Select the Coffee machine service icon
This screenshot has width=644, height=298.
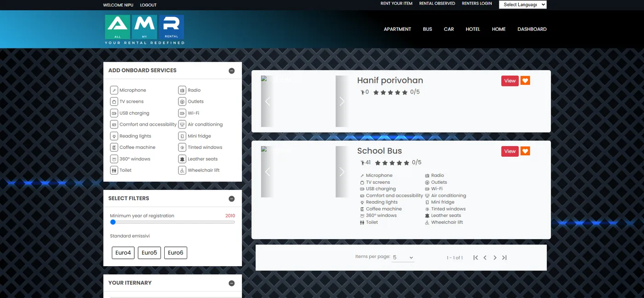click(114, 147)
